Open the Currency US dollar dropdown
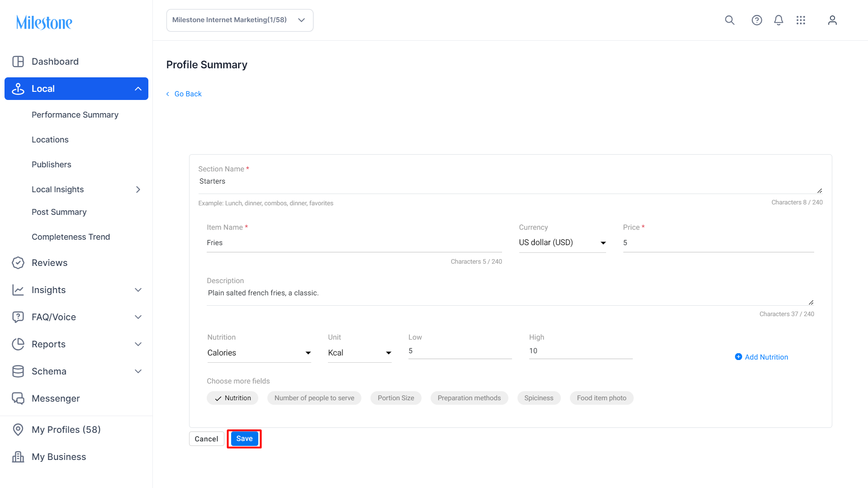The width and height of the screenshot is (868, 488). coord(562,243)
